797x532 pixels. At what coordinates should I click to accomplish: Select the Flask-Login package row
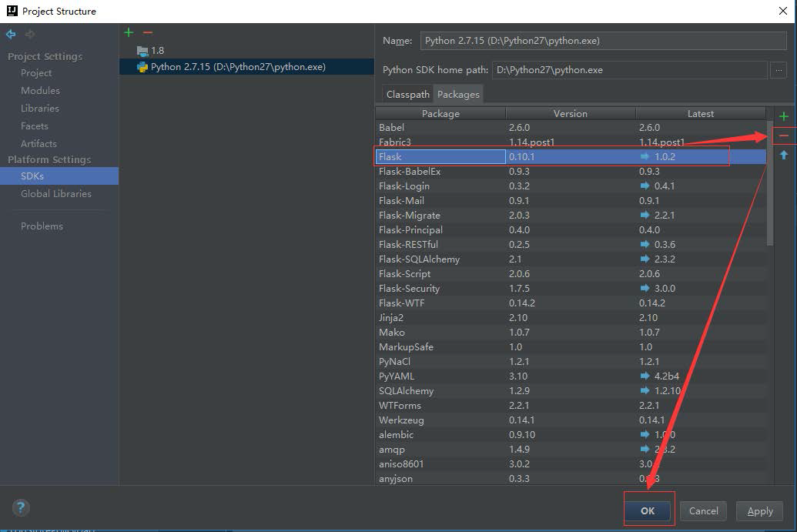pyautogui.click(x=571, y=186)
